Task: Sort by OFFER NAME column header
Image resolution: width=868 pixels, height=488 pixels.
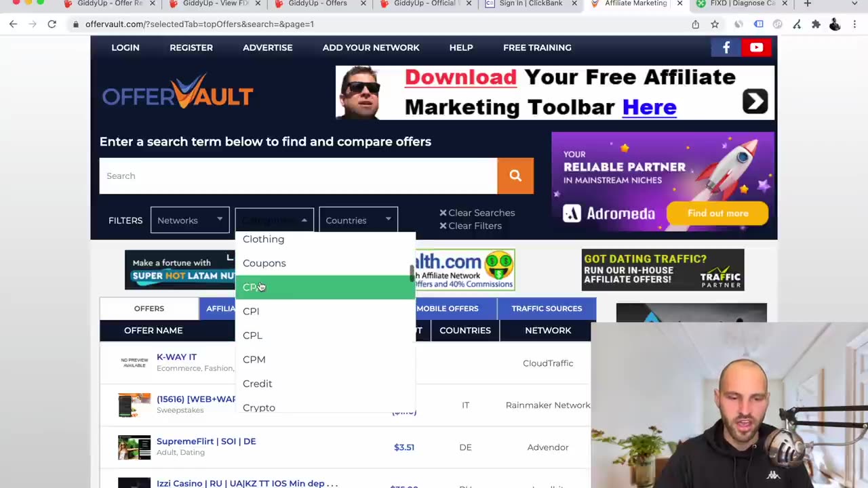Action: click(153, 330)
